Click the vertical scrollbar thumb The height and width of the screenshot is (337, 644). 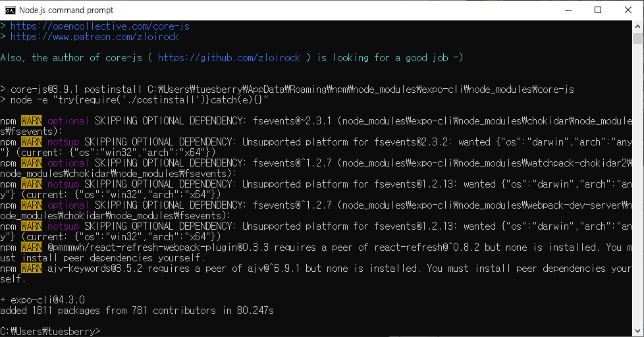(x=637, y=39)
